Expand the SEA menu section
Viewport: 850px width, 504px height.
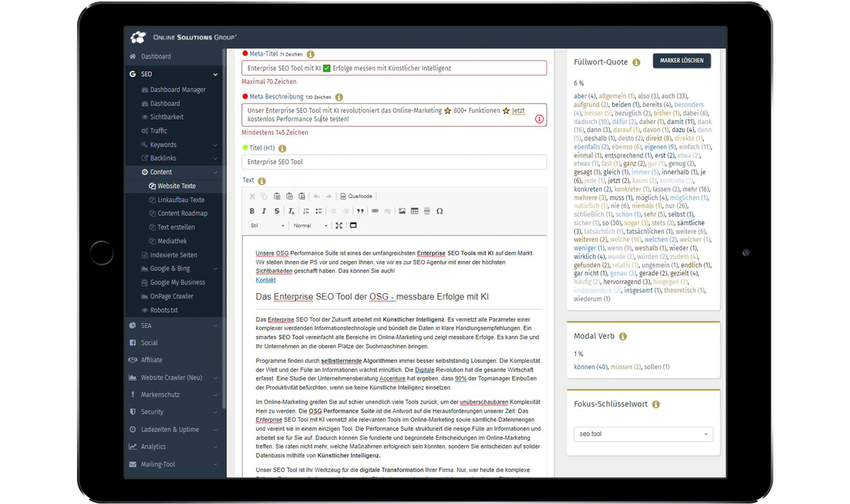click(x=215, y=326)
